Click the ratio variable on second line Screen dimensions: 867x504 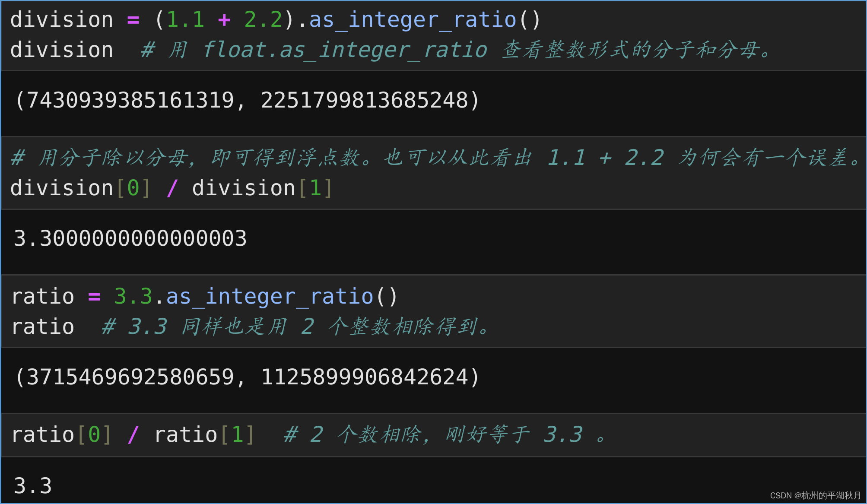click(43, 327)
